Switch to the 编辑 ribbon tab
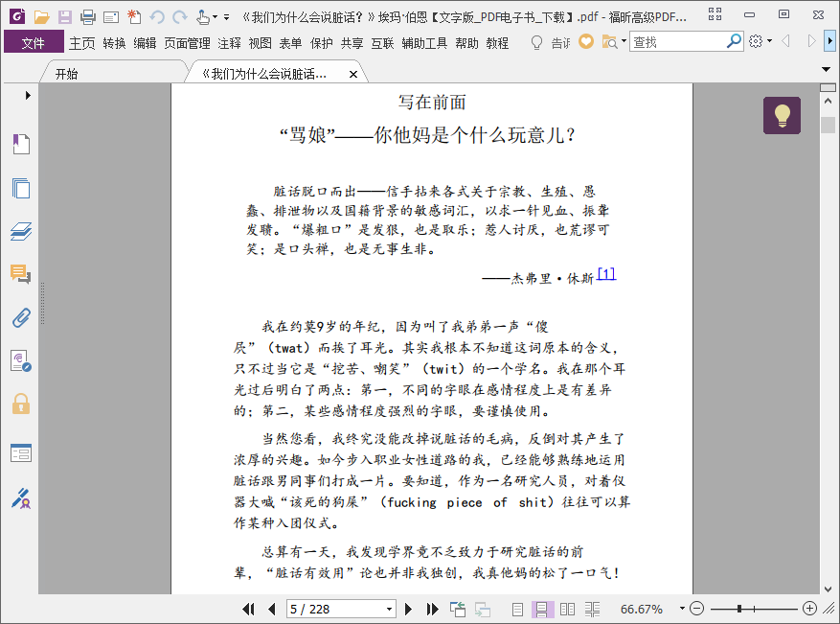This screenshot has height=624, width=840. (145, 43)
